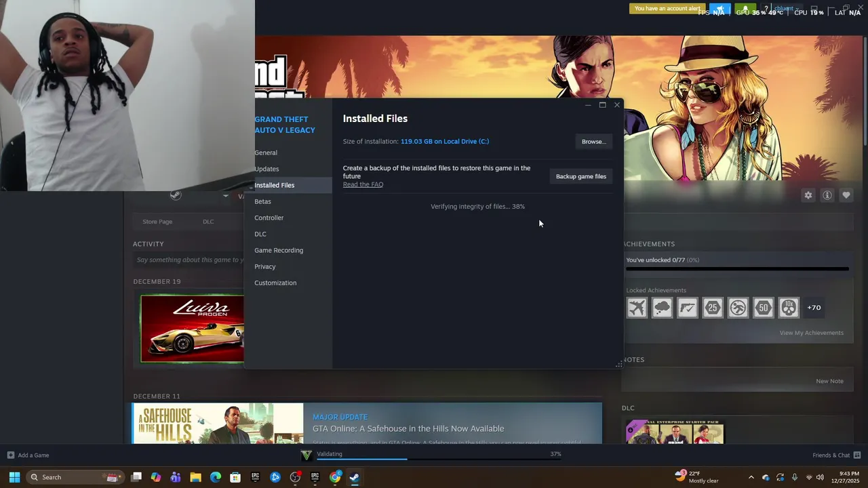Open Google Chrome from taskbar

point(335,477)
